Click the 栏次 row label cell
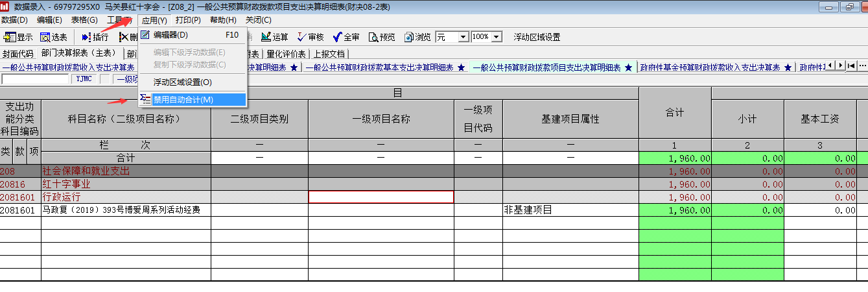This screenshot has height=292, width=868. click(x=126, y=145)
